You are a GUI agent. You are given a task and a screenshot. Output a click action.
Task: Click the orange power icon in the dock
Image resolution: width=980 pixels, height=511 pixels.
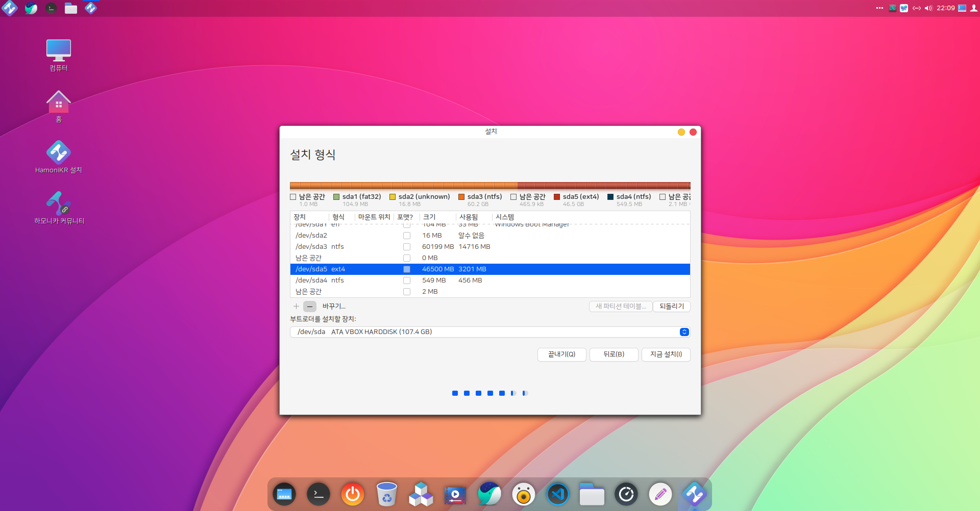coord(352,494)
